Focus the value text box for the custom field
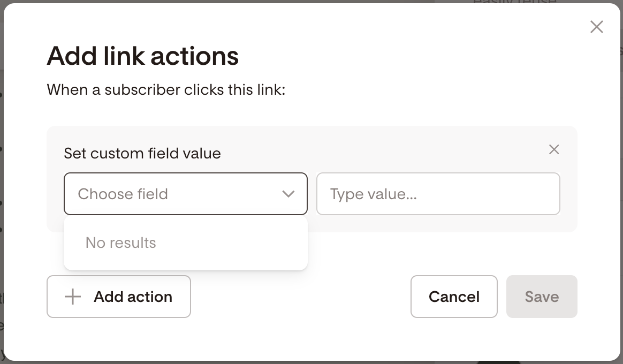 438,194
